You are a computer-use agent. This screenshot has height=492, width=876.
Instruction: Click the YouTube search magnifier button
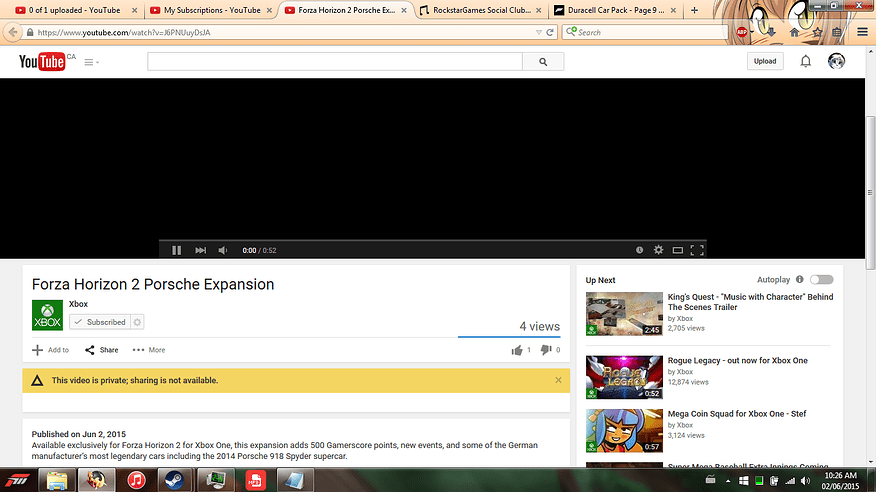coord(543,62)
